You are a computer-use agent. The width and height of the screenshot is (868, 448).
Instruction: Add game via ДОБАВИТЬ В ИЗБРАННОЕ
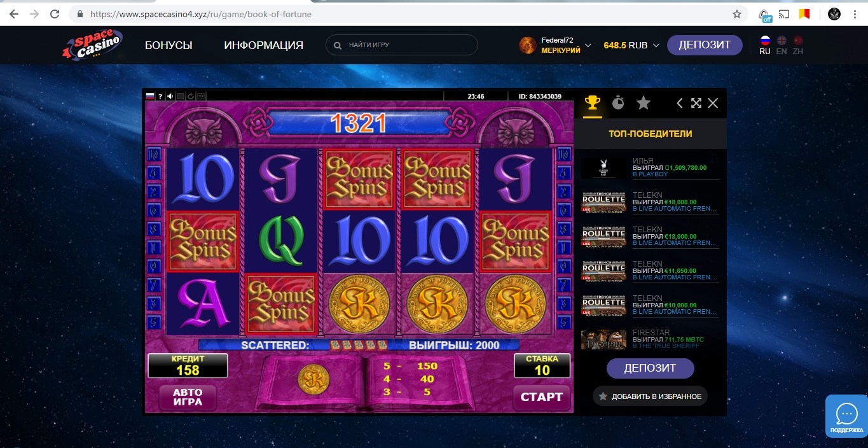tap(650, 396)
